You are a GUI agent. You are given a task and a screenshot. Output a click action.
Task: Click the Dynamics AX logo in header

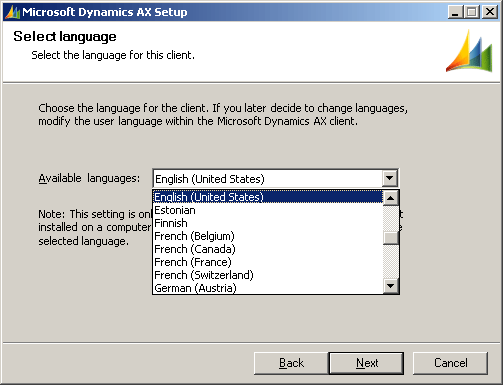(x=469, y=51)
